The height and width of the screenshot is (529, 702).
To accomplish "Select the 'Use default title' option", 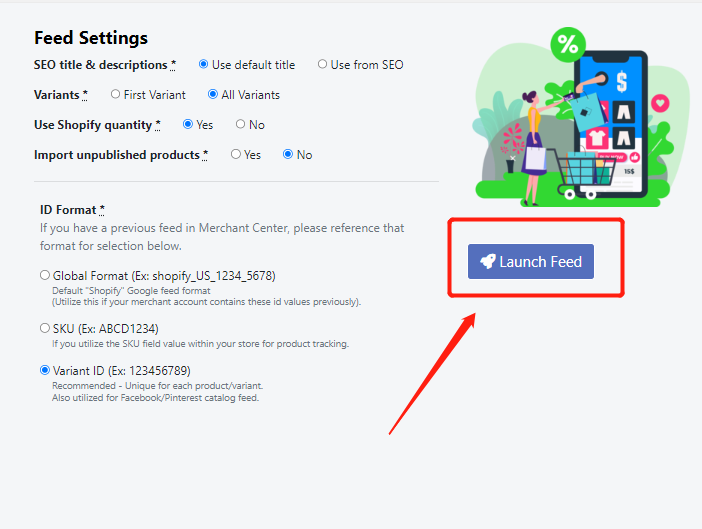I will pos(204,65).
